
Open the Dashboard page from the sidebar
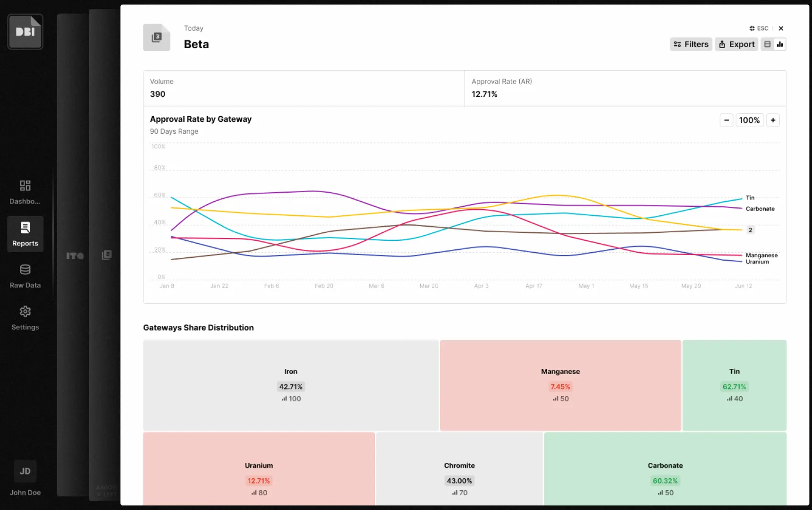tap(25, 192)
